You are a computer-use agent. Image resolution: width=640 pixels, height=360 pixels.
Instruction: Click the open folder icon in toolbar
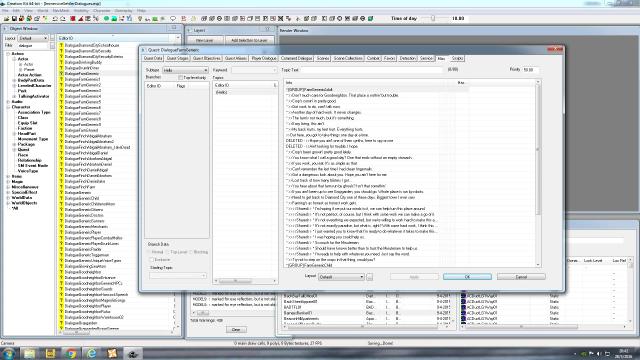point(7,19)
